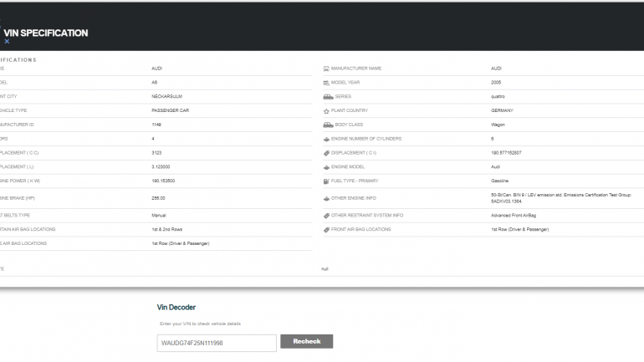Select the MANUFACTURER NAME label
The width and height of the screenshot is (644, 362).
[356, 69]
